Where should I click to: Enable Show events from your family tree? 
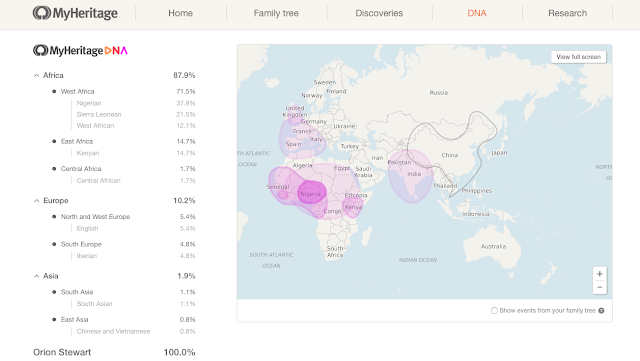click(494, 311)
